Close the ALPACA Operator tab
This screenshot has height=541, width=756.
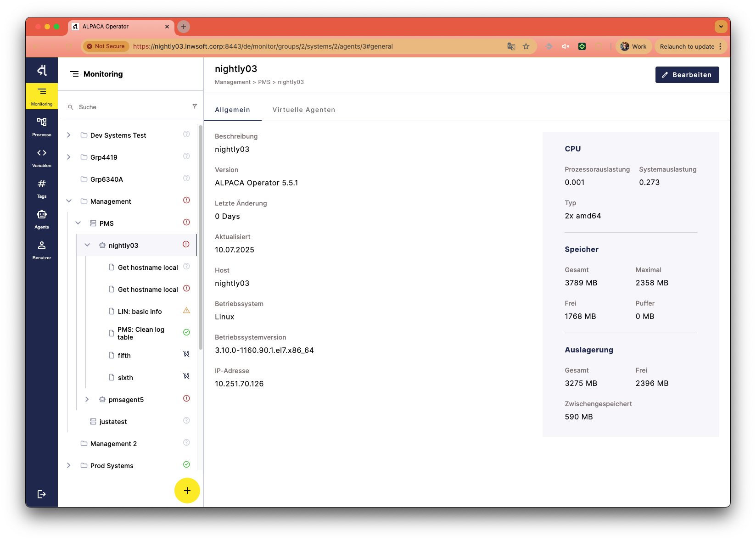coord(167,27)
